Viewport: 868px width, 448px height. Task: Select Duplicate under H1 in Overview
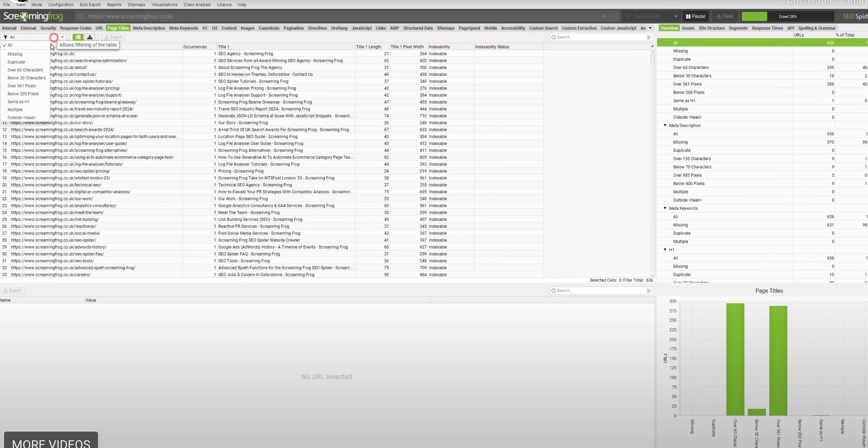click(x=762, y=275)
